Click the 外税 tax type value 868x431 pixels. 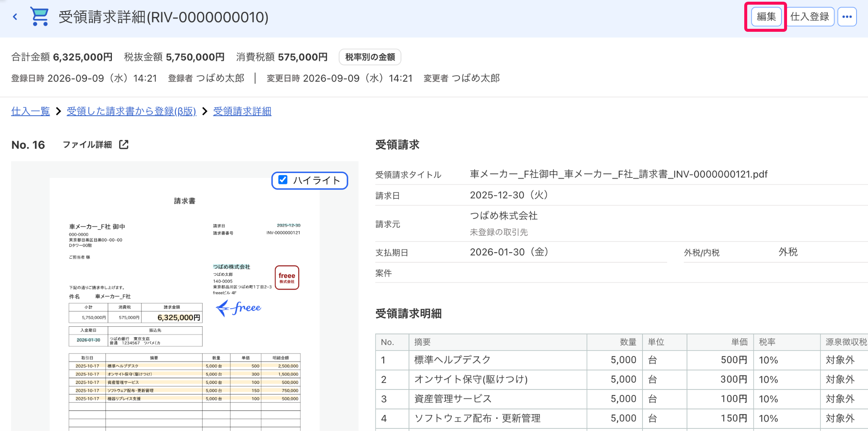[x=788, y=252]
